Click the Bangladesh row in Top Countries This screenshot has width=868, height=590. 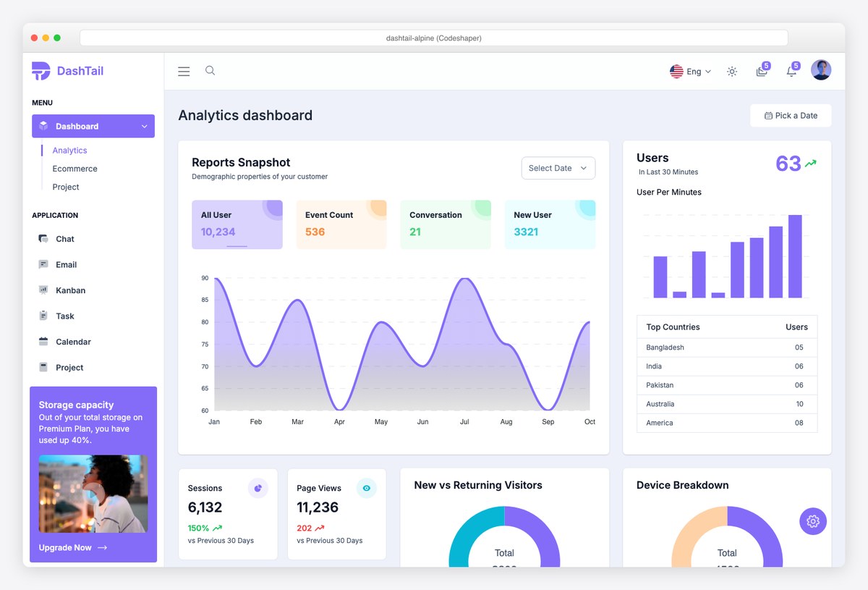click(727, 347)
